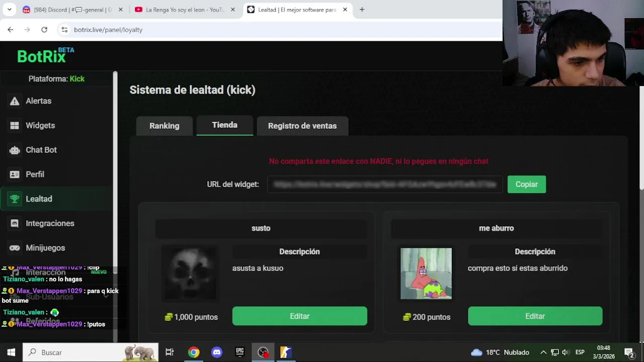
Task: Click the browser forward arrow
Action: [27, 30]
